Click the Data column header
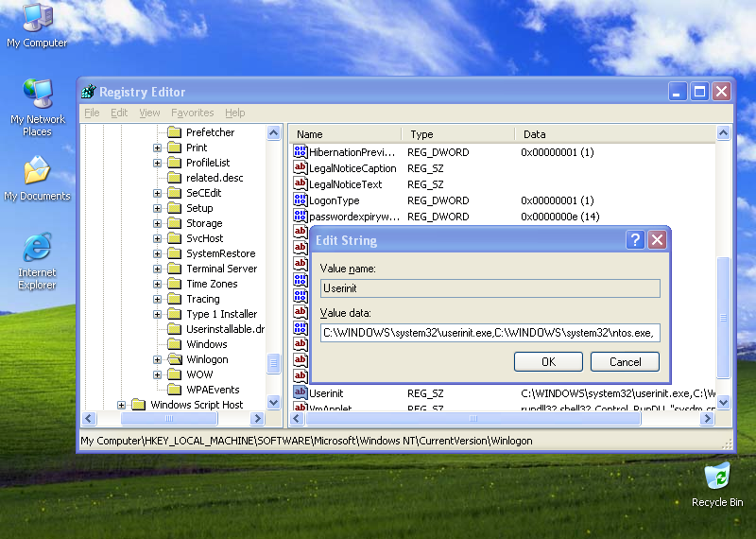Viewport: 756px width, 539px height. click(615, 134)
